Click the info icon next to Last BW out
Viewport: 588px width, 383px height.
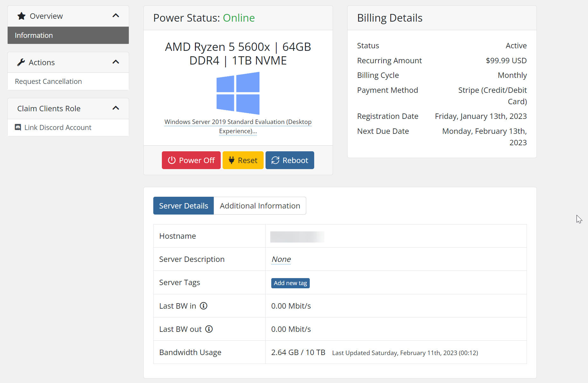click(x=209, y=329)
